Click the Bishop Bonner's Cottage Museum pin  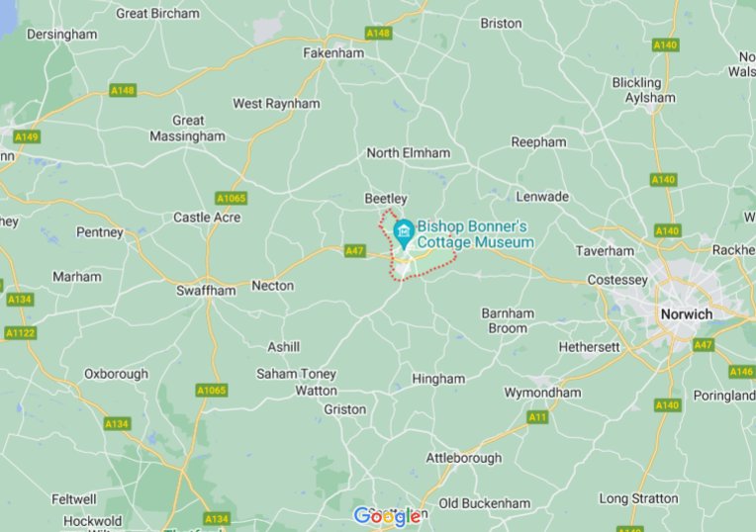[x=404, y=233]
